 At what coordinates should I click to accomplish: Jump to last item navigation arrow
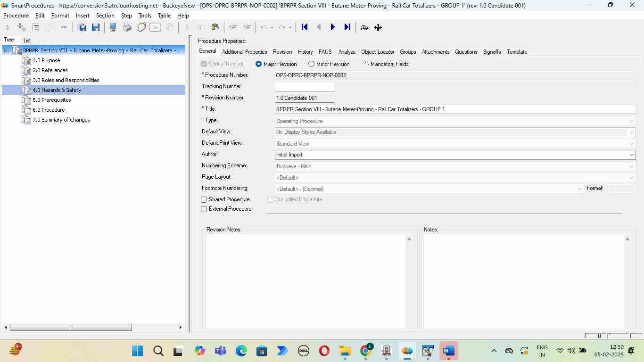[x=347, y=27]
